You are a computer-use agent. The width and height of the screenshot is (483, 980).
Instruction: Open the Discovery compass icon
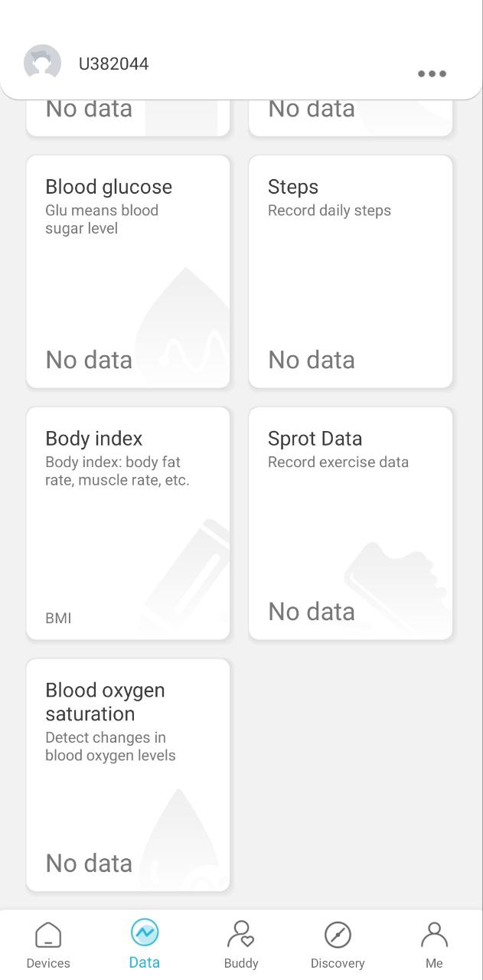338,935
